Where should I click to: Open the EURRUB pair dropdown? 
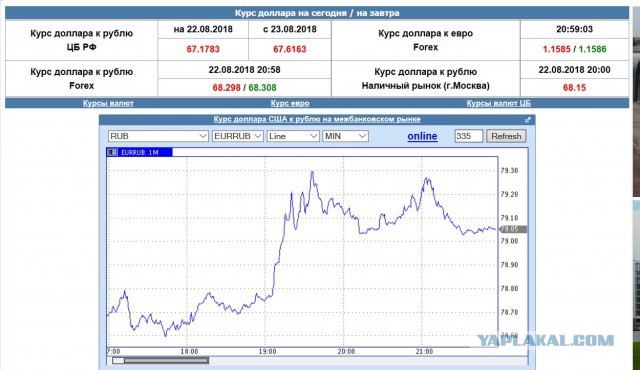(238, 136)
